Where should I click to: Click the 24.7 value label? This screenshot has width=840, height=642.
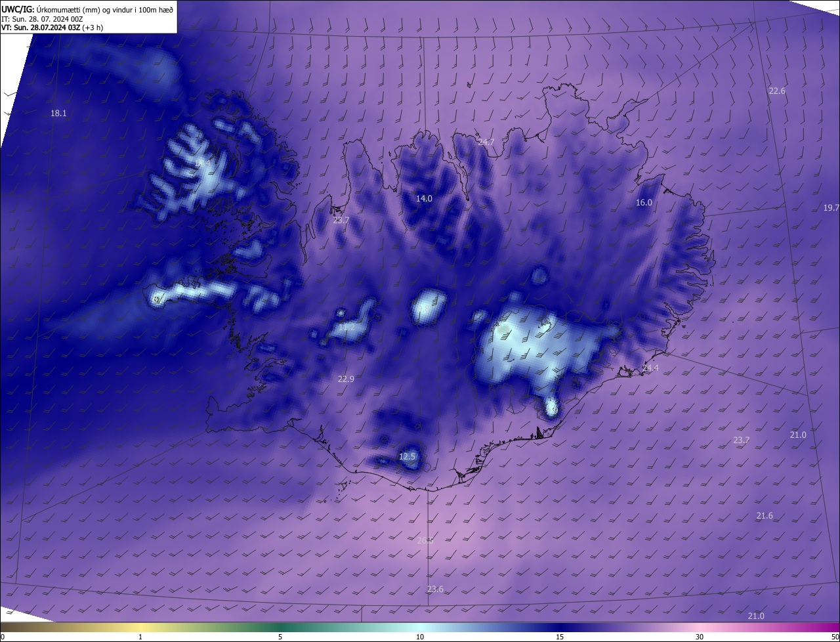coord(486,142)
